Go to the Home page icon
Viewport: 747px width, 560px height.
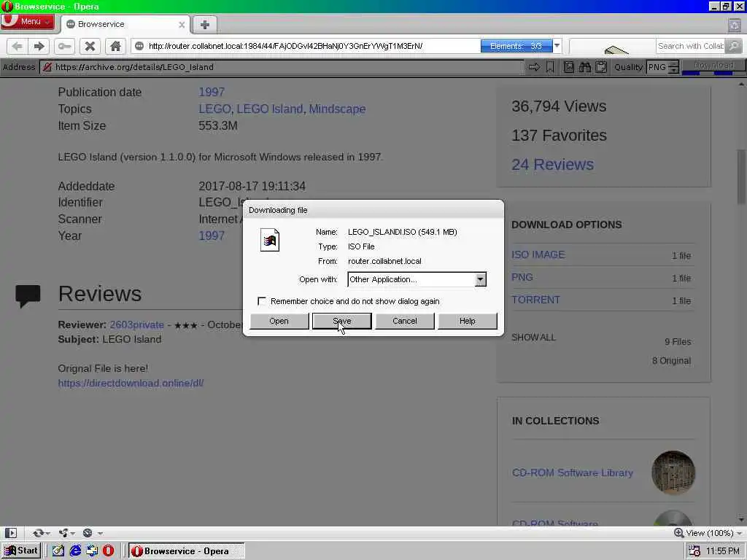[x=115, y=46]
